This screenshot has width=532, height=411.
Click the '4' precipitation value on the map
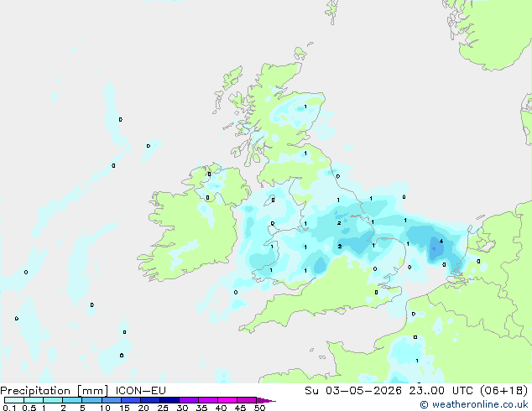441,242
